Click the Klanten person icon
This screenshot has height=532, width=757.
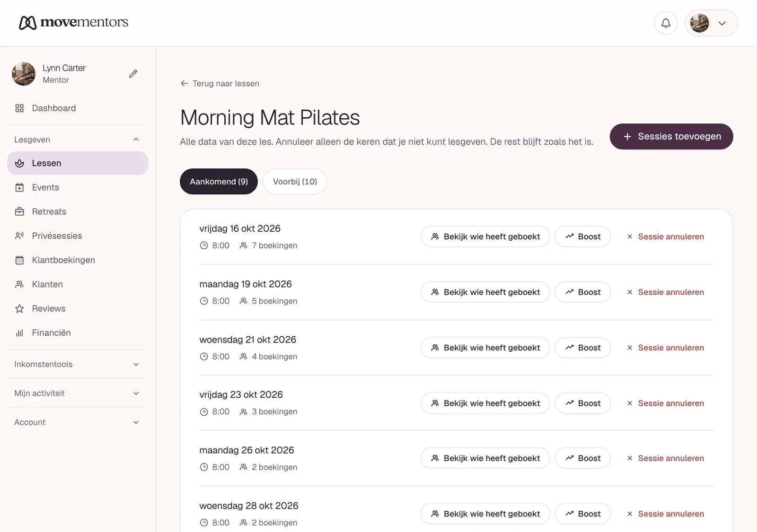[x=19, y=284]
